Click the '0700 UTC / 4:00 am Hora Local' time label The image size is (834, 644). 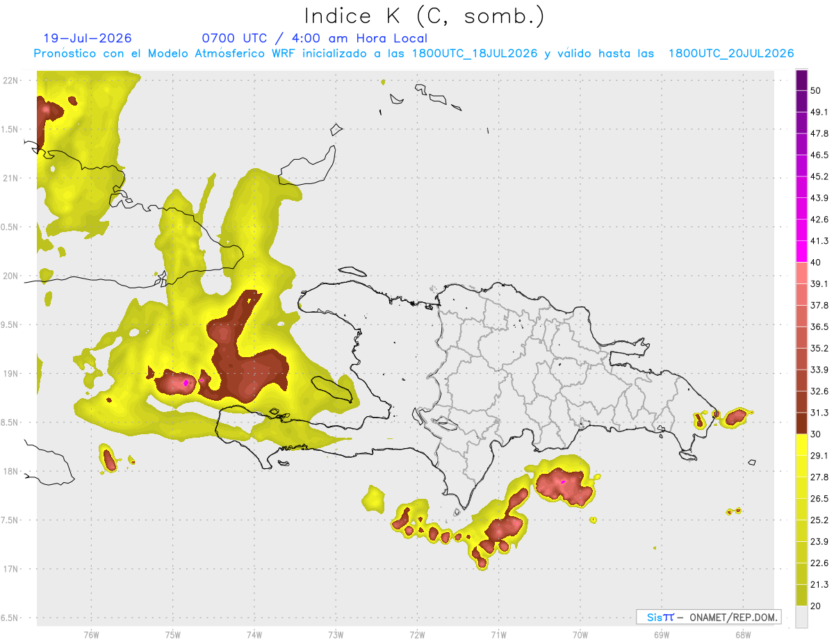tap(314, 38)
